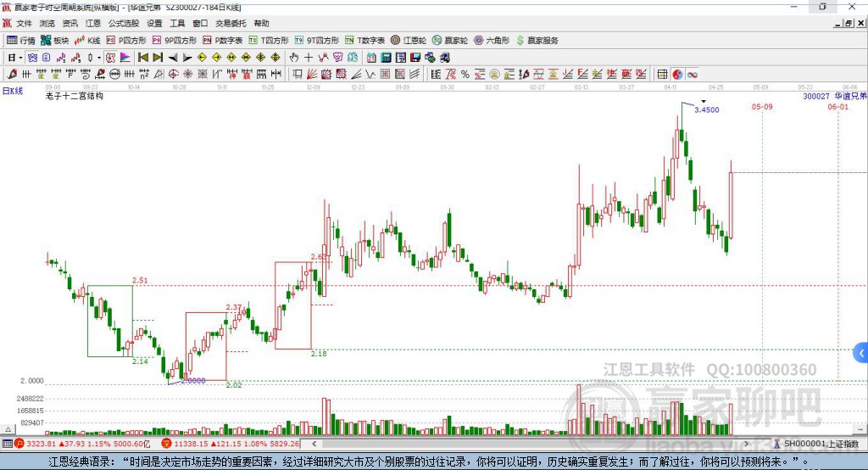Open the 交易委托 menu
Image resolution: width=868 pixels, height=470 pixels.
pyautogui.click(x=231, y=23)
